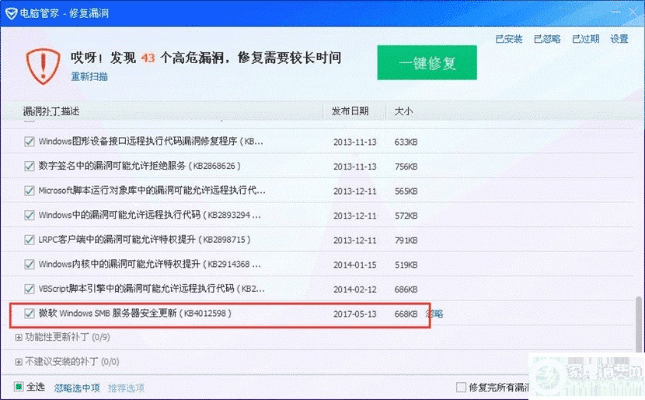Select the Windows内核中的漏洞 row text
Screen dimensions: 645x400
(x=149, y=264)
